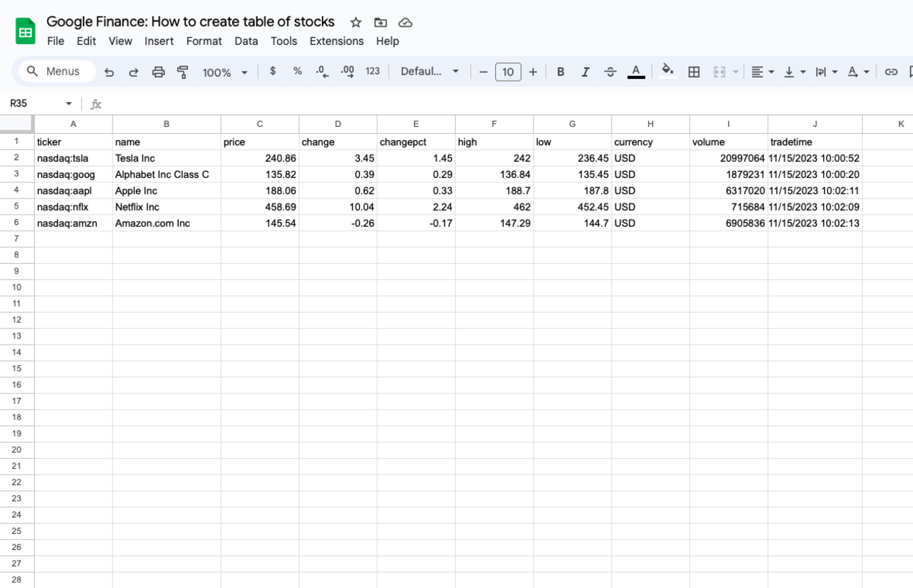Viewport: 913px width, 588px height.
Task: Select the Paint format tool
Action: tap(183, 72)
